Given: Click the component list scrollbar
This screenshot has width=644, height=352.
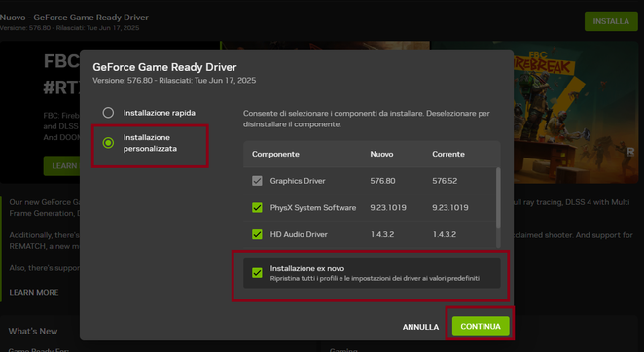Looking at the screenshot, I should click(498, 197).
